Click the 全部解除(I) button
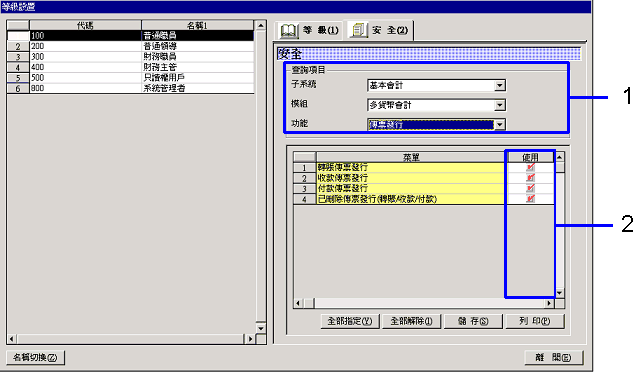The width and height of the screenshot is (634, 373). click(411, 321)
